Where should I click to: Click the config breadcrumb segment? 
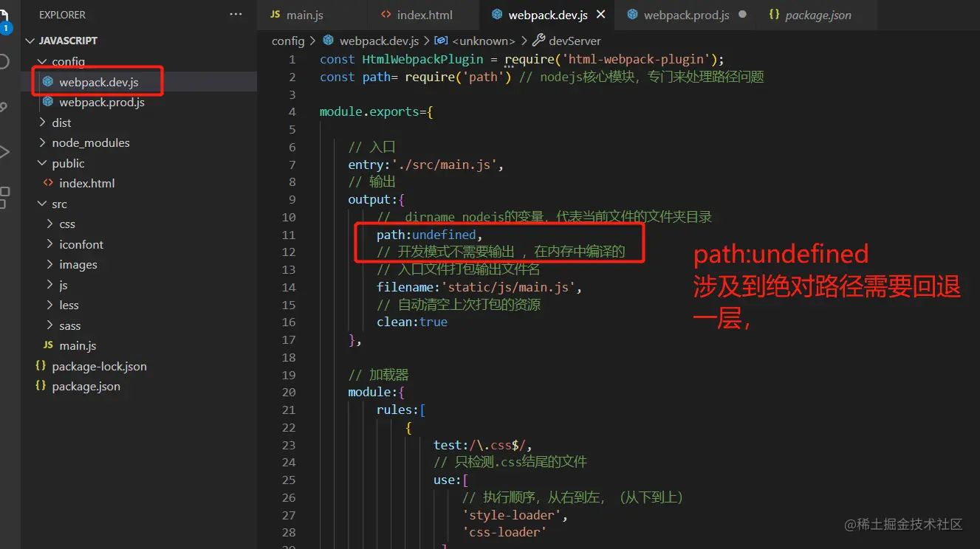click(x=288, y=41)
